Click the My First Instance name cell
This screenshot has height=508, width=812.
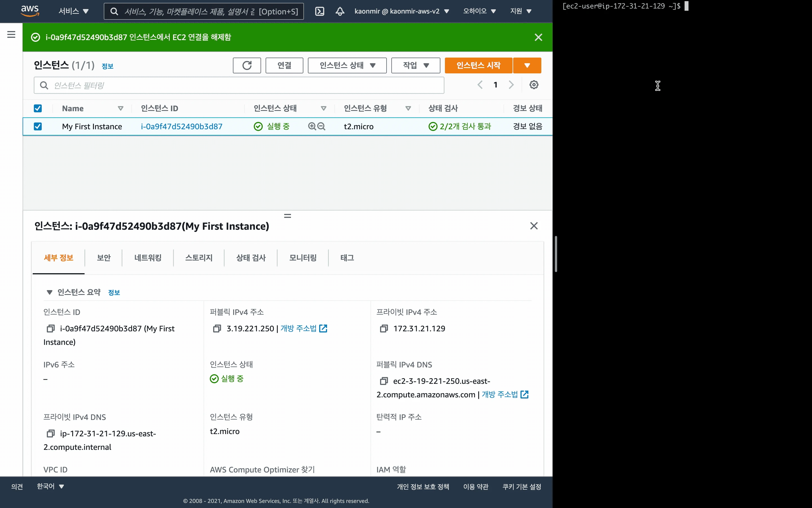[92, 126]
